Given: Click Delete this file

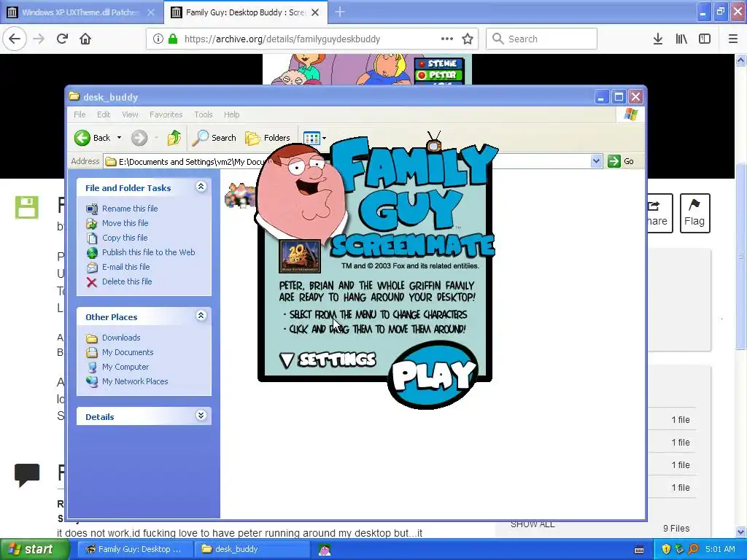Looking at the screenshot, I should [127, 281].
